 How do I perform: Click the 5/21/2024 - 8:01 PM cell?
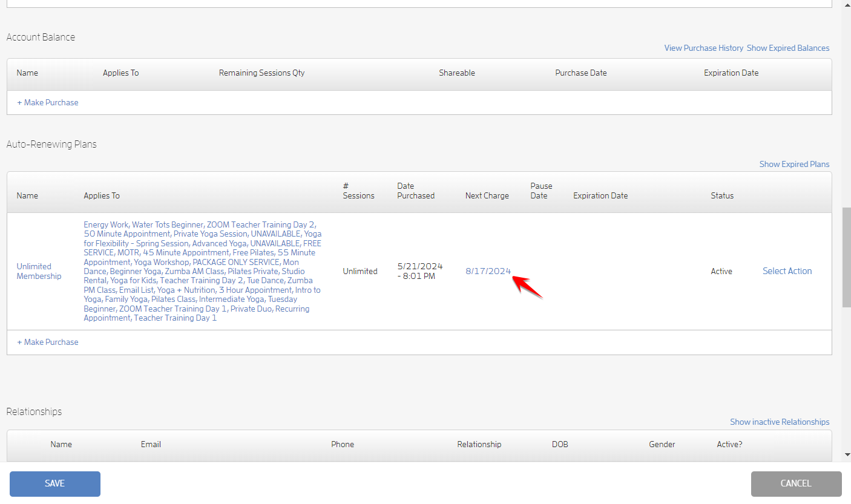pos(420,271)
